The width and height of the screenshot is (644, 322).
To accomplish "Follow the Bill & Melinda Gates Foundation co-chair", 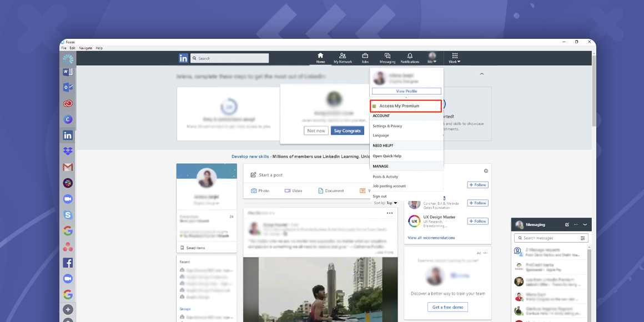I will [x=477, y=203].
